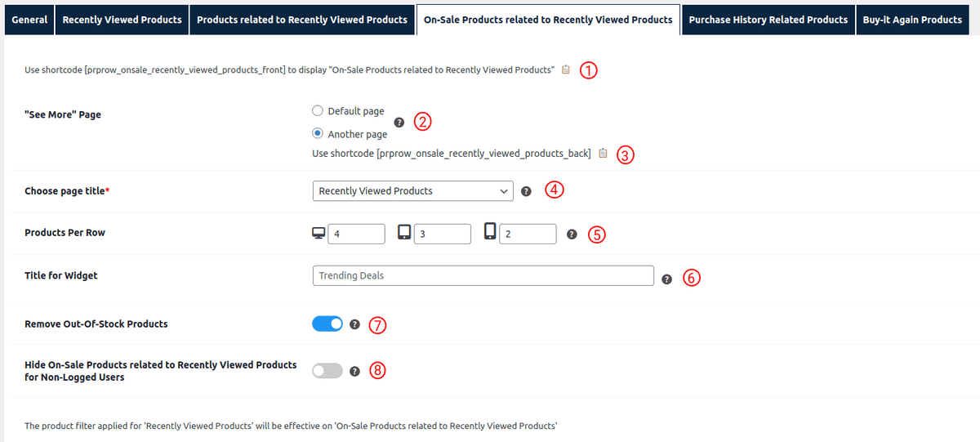Enable Hide On-Sale Products for Non-Logged Users
The image size is (980, 442).
tap(327, 371)
